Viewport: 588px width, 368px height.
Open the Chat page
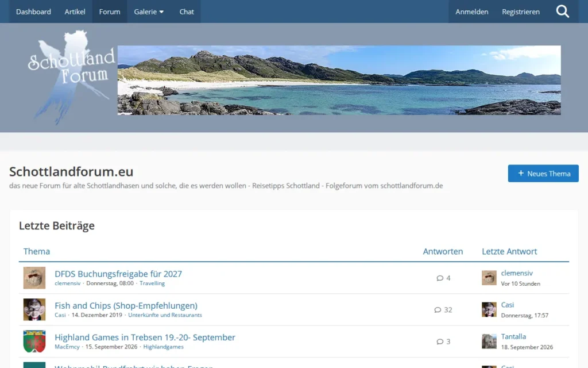pos(187,11)
